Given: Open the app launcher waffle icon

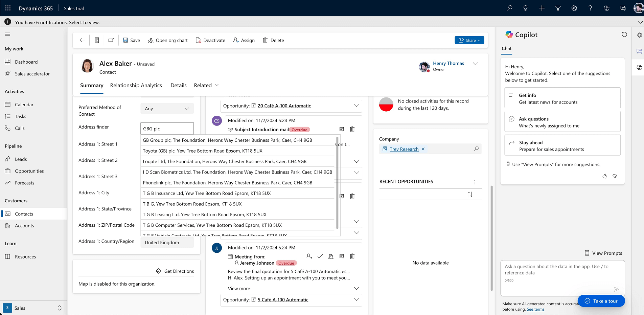Looking at the screenshot, I should (x=8, y=8).
